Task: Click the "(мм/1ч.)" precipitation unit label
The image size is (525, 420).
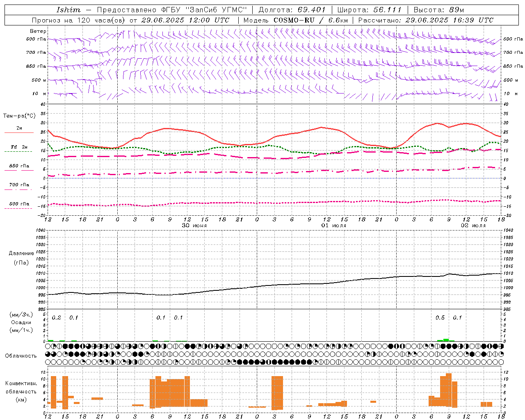Action: pyautogui.click(x=21, y=330)
